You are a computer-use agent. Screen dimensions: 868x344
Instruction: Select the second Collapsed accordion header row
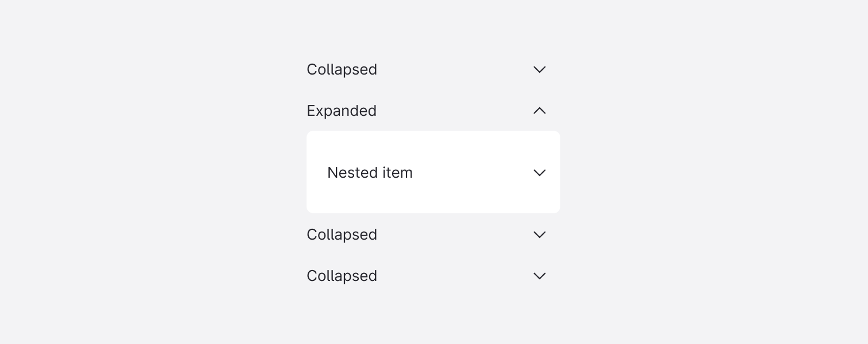tap(433, 234)
